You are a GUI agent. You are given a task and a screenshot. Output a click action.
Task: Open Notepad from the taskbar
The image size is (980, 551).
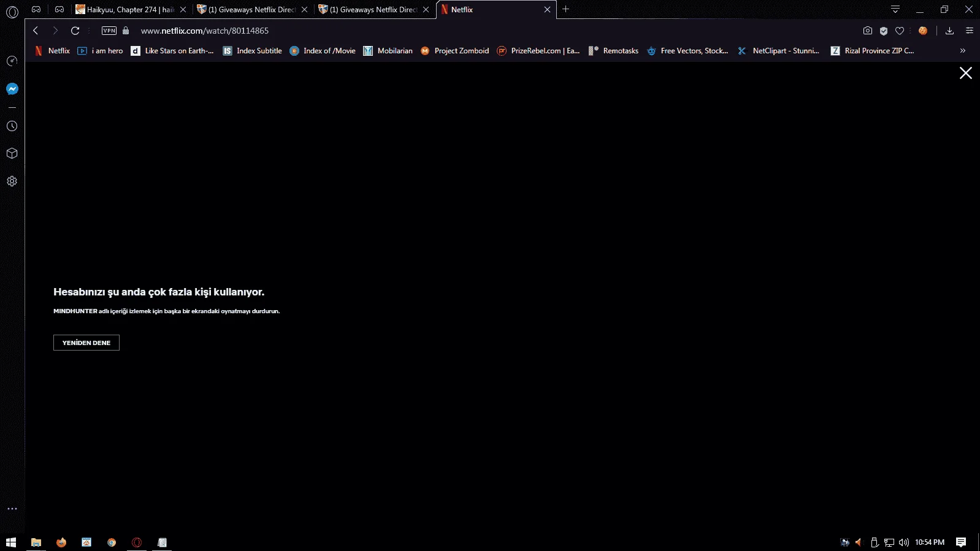click(x=162, y=542)
